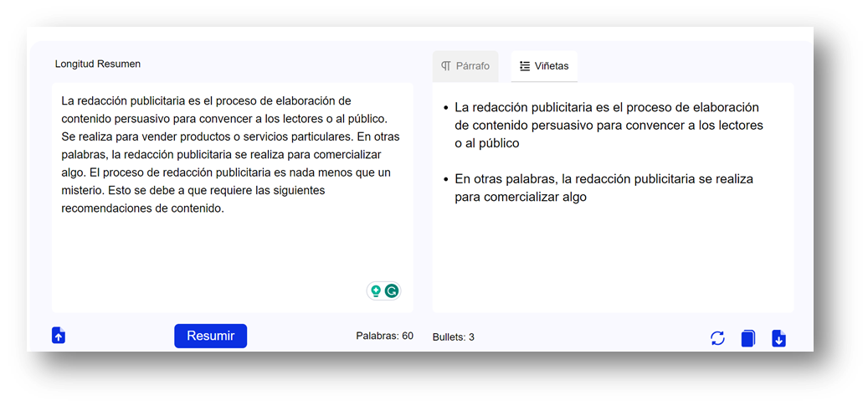
Task: Click the Palabras: 60 word count
Action: click(x=385, y=336)
